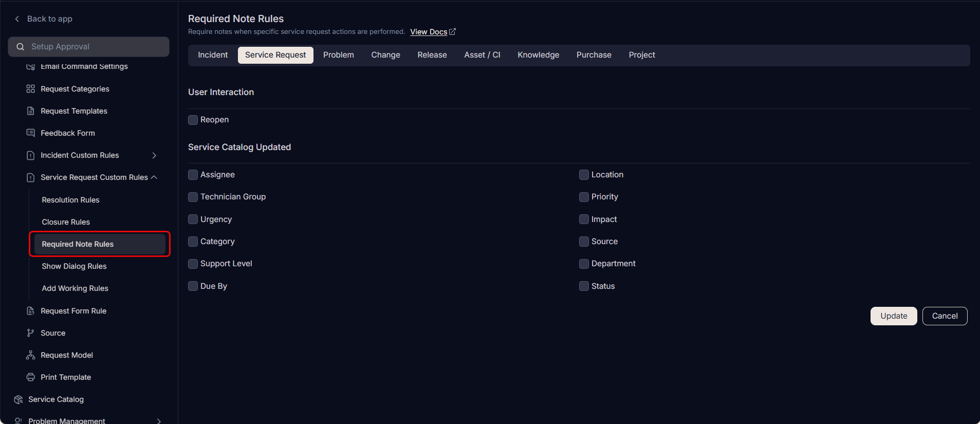Tick the Status checkbox
This screenshot has width=980, height=424.
[584, 286]
